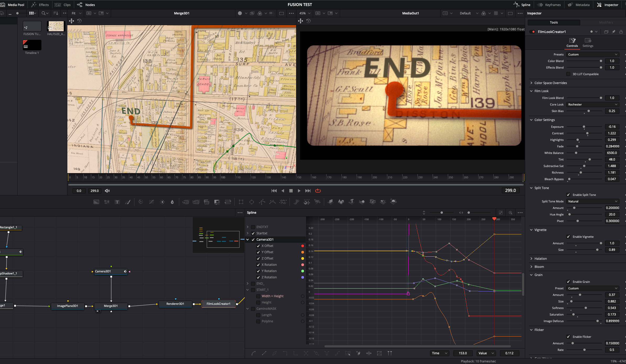Screen dimensions: 626x364
Task: Uncheck the Starttxt spline checkbox
Action: 253,233
